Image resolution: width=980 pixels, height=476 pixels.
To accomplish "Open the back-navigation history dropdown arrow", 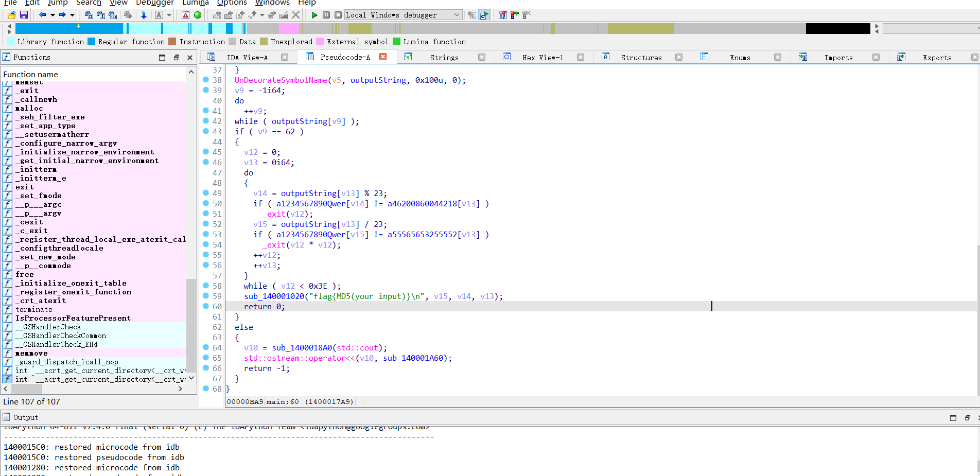I will click(52, 15).
